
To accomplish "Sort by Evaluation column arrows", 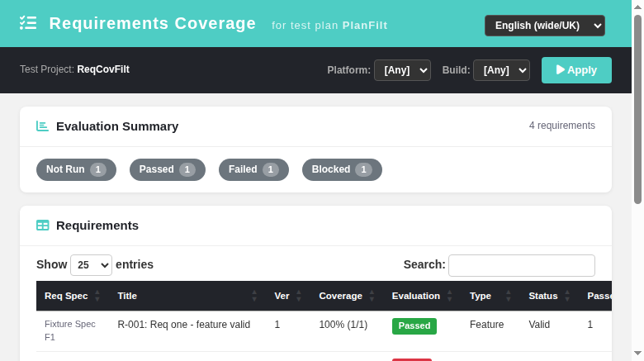I will click(x=449, y=296).
